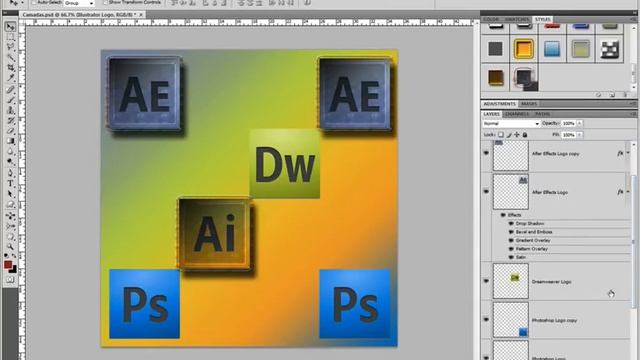Collapse effects of After Effects Logo layer
The image size is (640, 360).
[628, 192]
